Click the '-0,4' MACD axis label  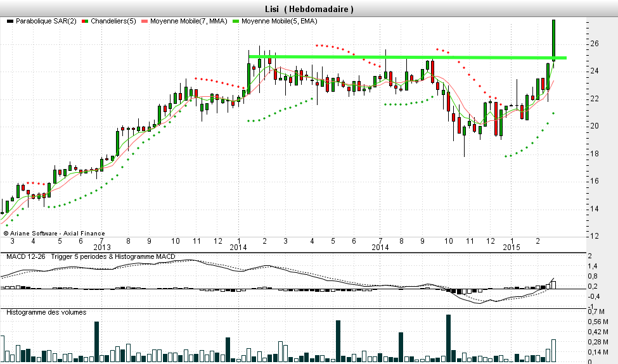point(594,296)
